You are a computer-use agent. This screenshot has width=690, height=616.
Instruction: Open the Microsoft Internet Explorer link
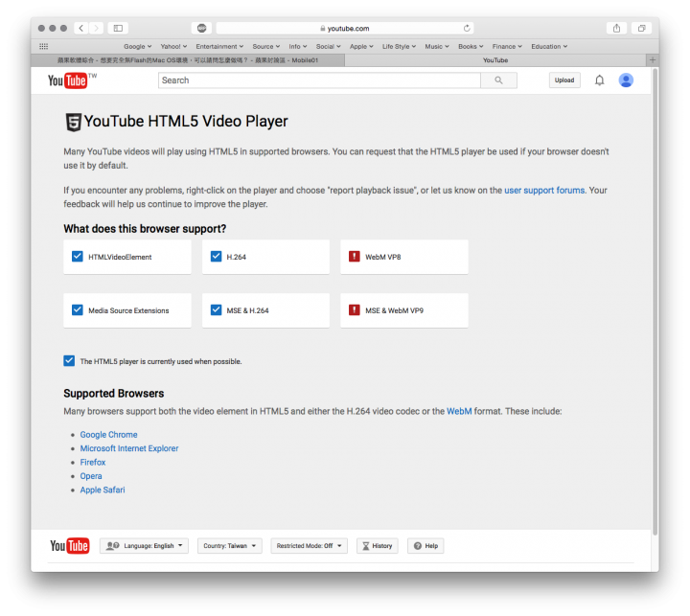click(129, 448)
